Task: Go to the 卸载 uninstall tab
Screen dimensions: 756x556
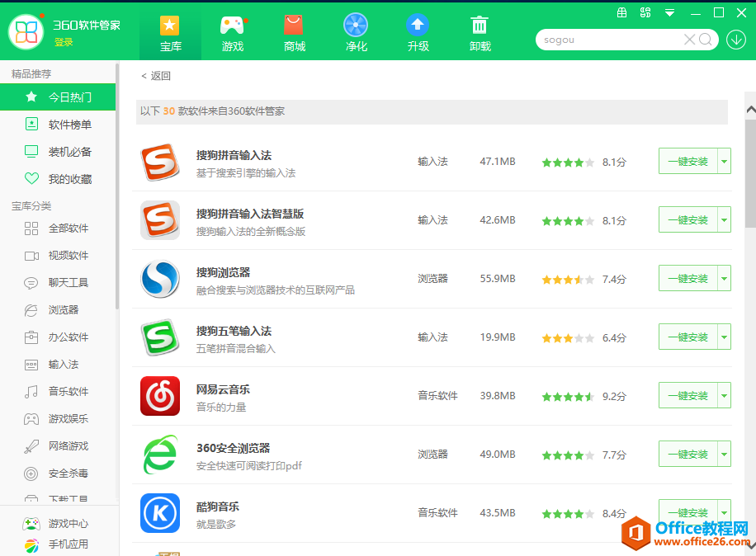Action: (480, 33)
